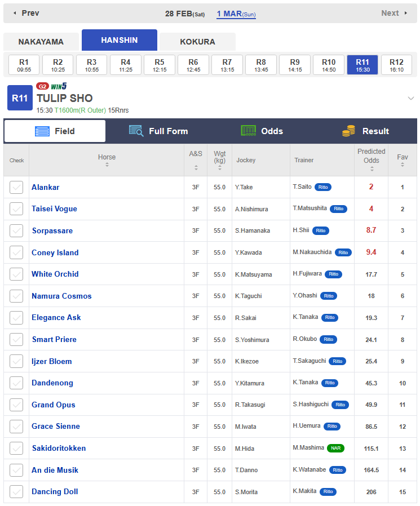Click the Ritto badge beside S.Hashiguchi
420x506 pixels.
(x=341, y=405)
